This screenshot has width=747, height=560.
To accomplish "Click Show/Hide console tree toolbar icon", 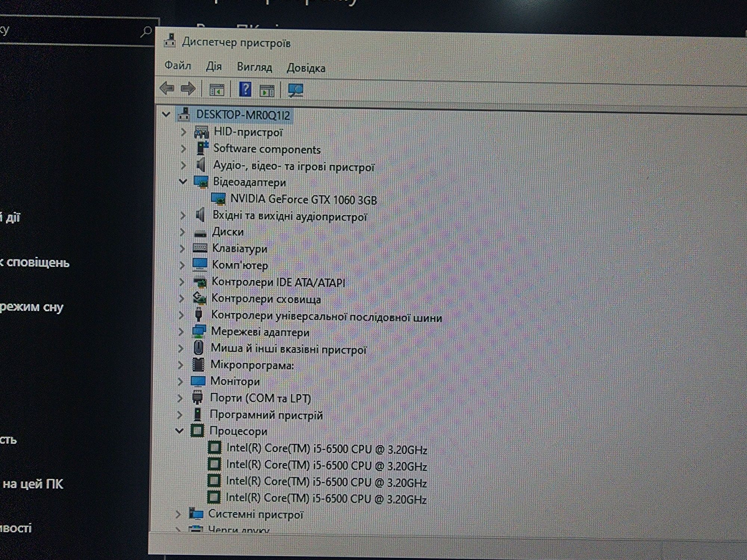I will pos(217,90).
